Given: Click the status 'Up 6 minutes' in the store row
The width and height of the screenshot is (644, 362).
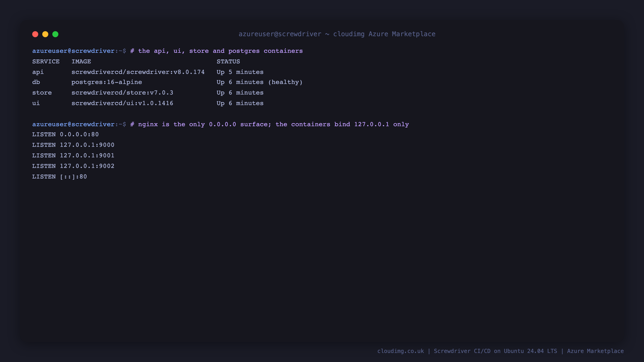Looking at the screenshot, I should click(x=240, y=93).
